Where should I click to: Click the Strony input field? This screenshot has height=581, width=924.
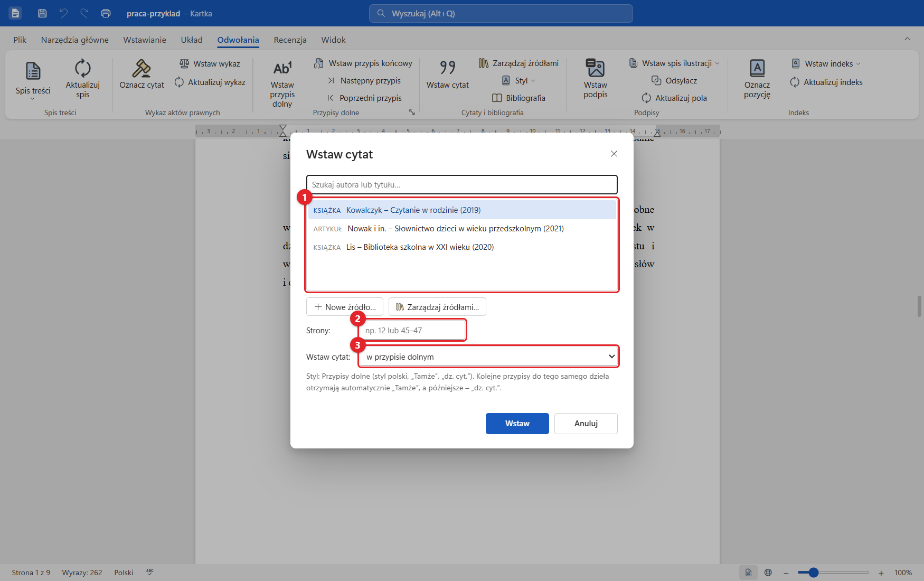tap(412, 331)
